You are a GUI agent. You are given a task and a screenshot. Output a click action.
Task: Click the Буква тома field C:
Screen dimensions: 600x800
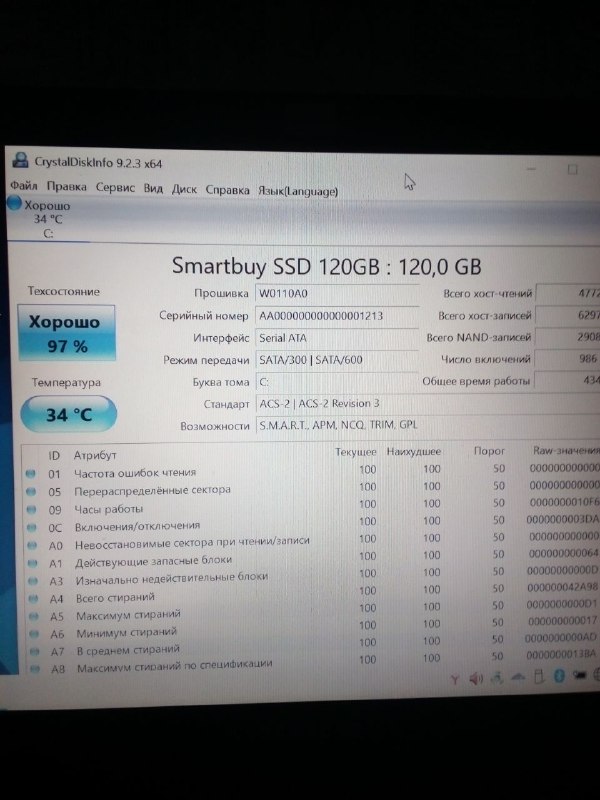click(x=337, y=382)
